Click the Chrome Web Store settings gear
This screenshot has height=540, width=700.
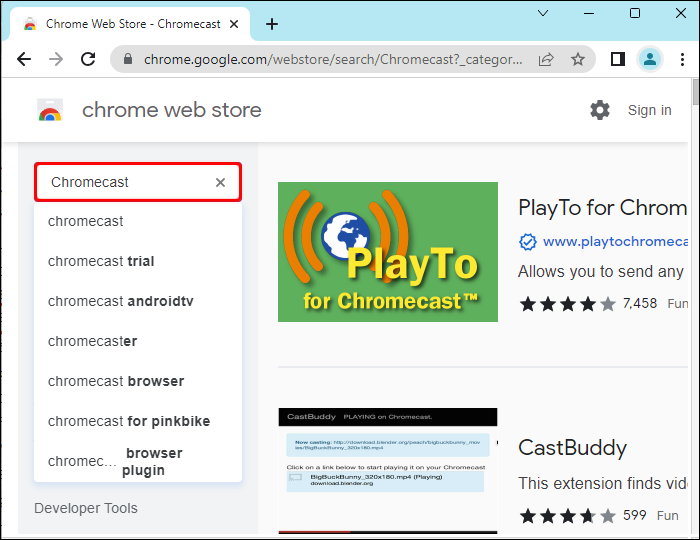pyautogui.click(x=600, y=110)
